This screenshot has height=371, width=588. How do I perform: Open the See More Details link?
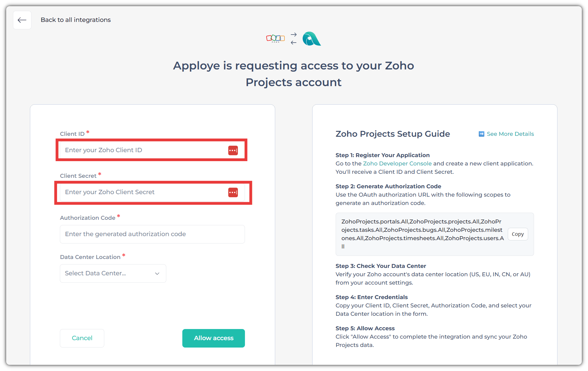(x=510, y=134)
